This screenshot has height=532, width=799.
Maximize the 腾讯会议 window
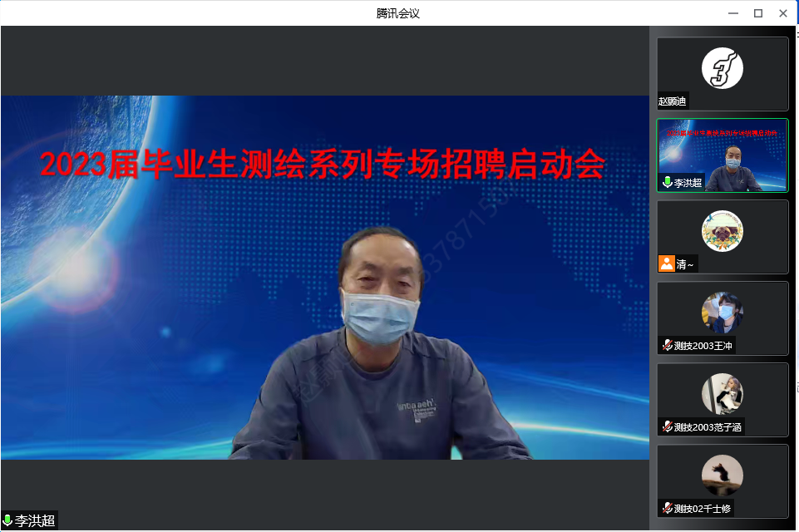[x=758, y=13]
